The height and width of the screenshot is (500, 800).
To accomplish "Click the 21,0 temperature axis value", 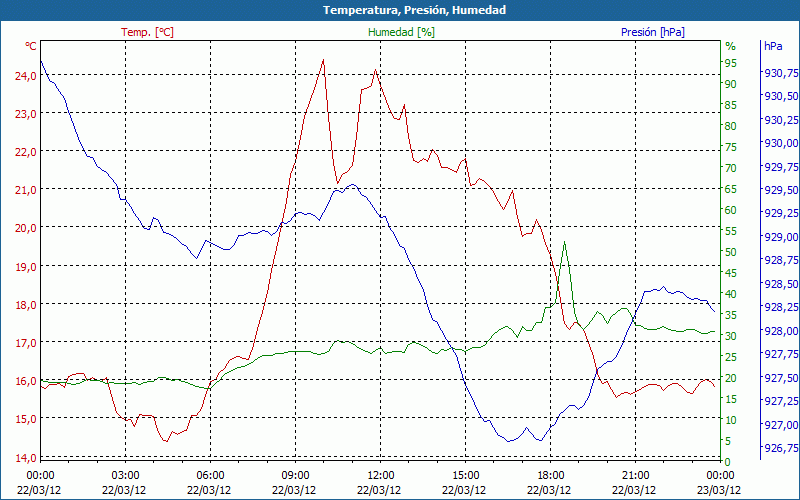I will pos(26,190).
